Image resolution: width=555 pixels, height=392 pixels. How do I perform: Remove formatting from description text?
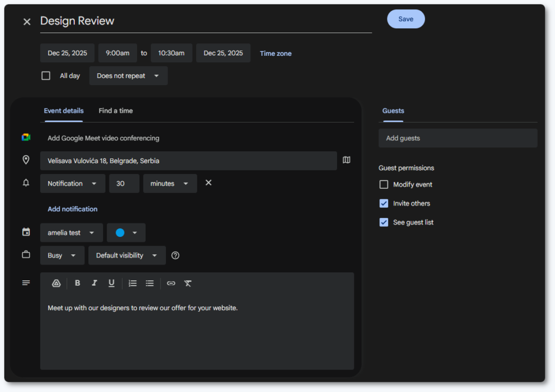point(188,283)
